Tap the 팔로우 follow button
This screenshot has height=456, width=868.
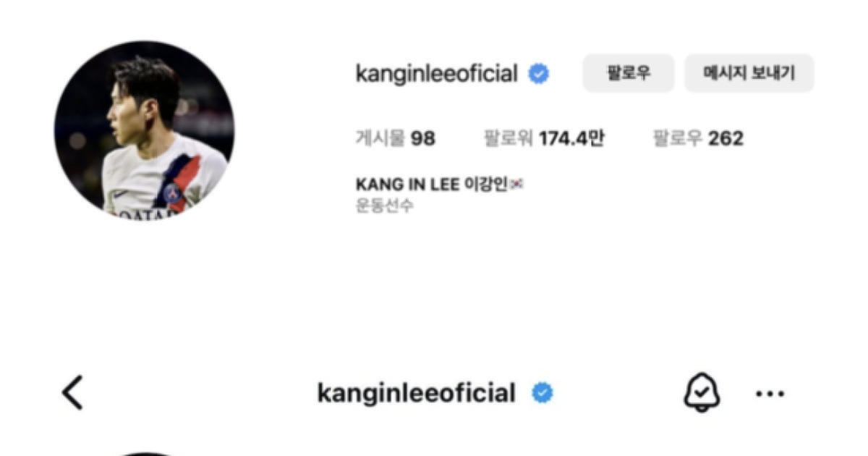click(629, 73)
